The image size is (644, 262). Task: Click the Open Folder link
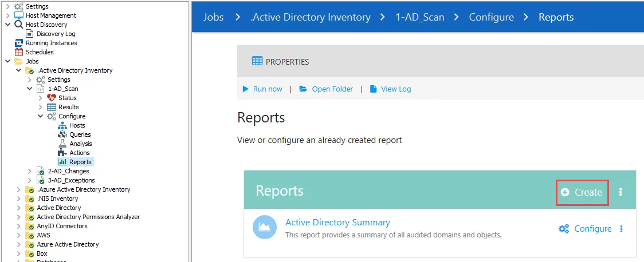pos(332,89)
